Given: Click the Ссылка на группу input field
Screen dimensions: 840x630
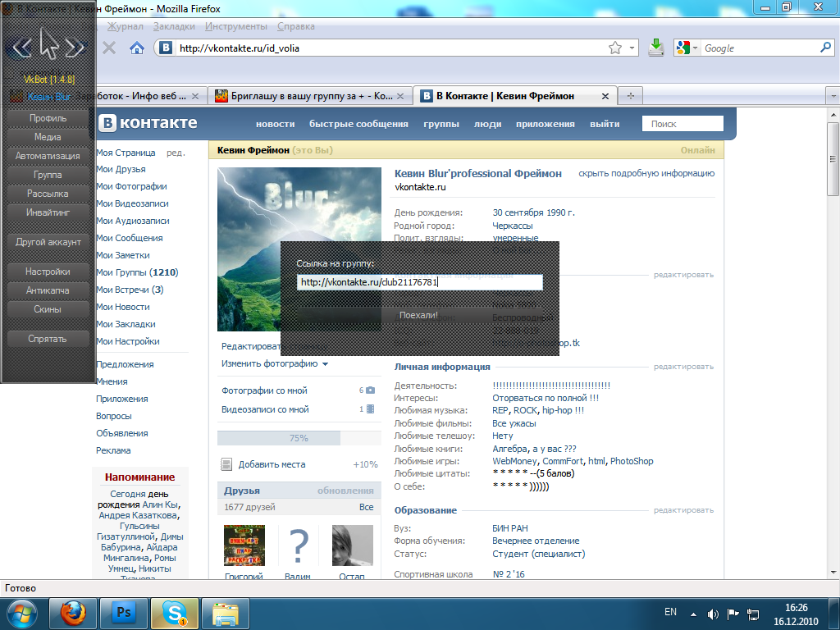Looking at the screenshot, I should (419, 282).
